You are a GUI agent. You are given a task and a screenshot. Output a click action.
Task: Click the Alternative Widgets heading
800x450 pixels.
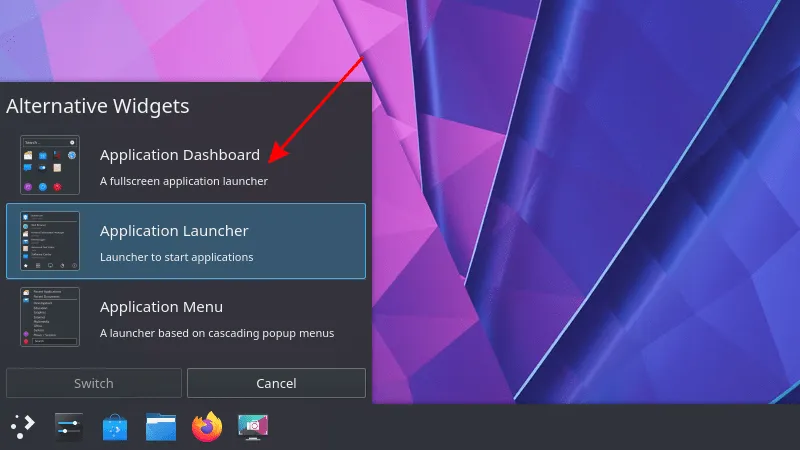(x=97, y=106)
